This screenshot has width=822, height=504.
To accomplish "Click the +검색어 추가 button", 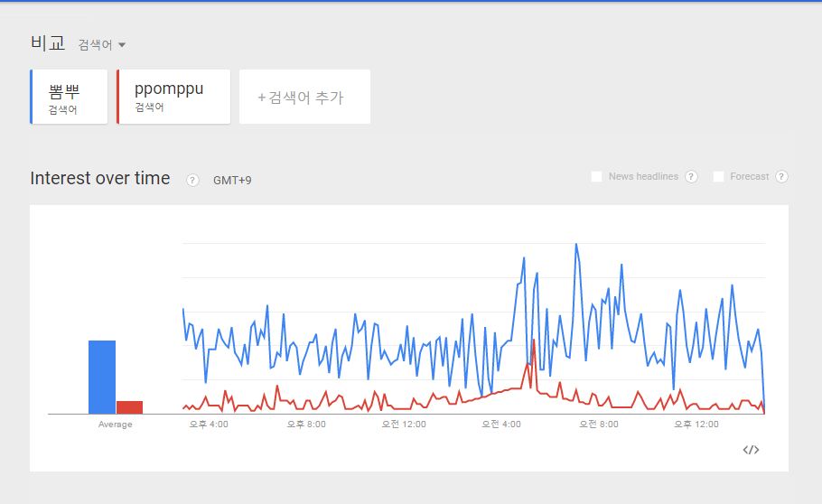I will click(x=304, y=97).
